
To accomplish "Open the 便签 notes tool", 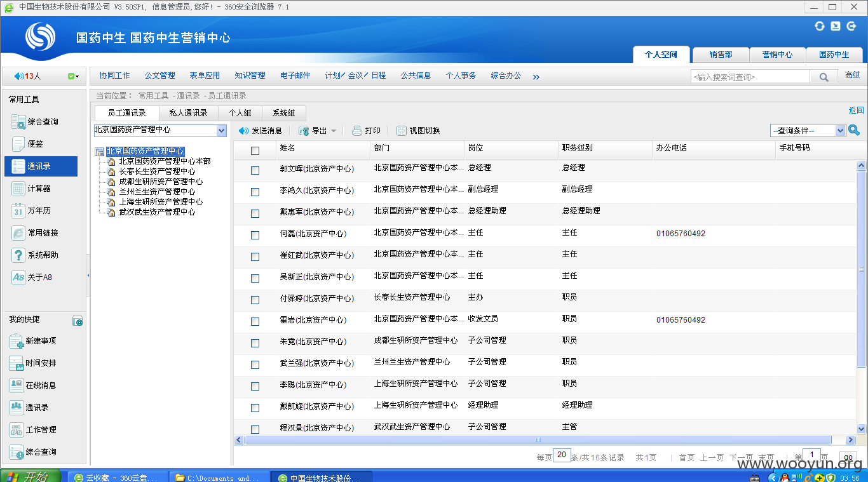I will pyautogui.click(x=27, y=144).
